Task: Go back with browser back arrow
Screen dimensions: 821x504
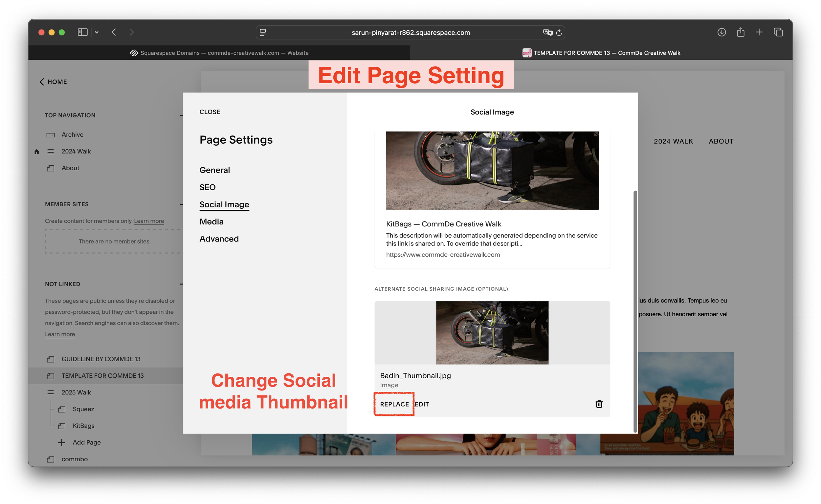Action: [x=114, y=32]
